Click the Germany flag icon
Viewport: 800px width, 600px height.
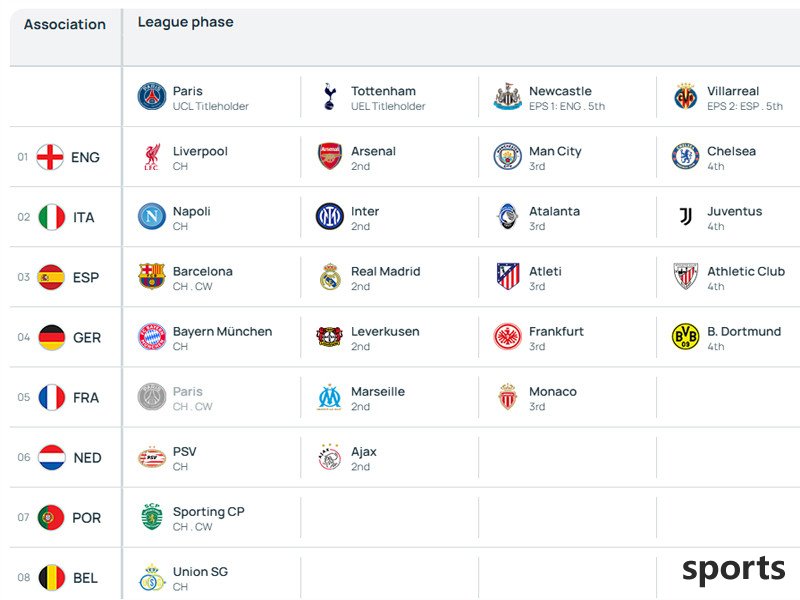(52, 337)
